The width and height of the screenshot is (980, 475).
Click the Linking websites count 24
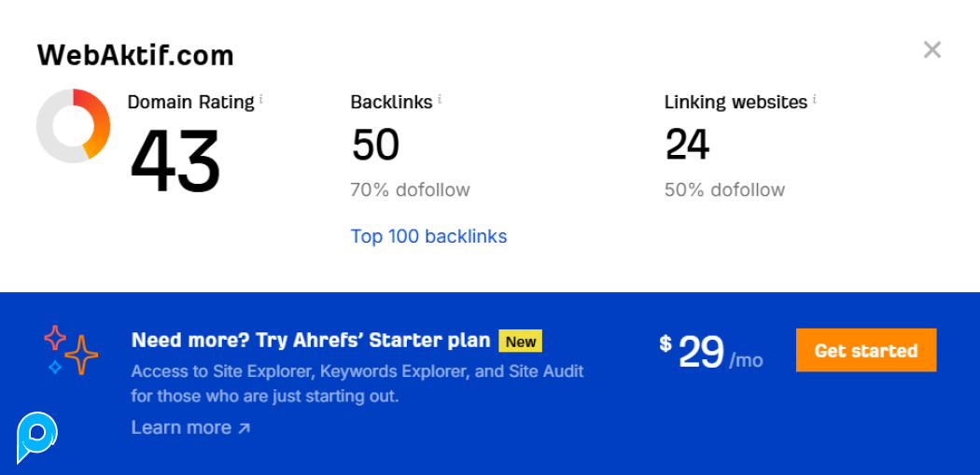(x=687, y=145)
